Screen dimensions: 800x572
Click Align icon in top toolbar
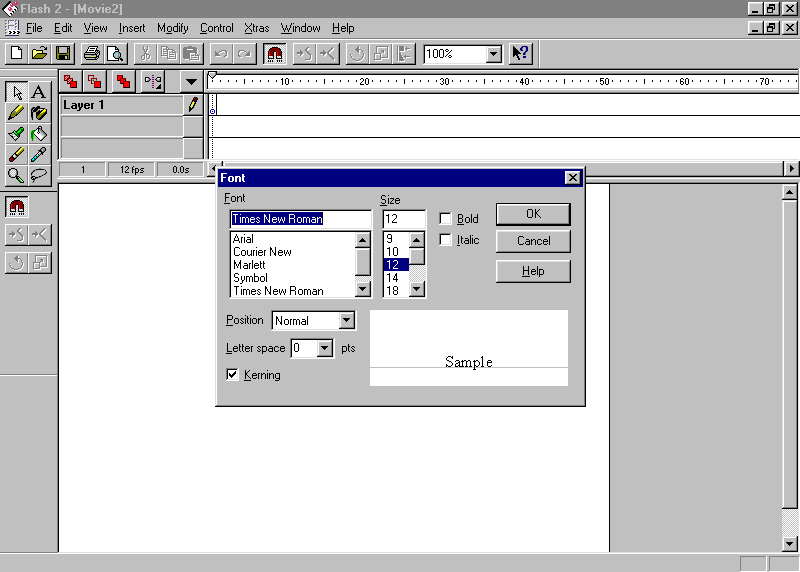coord(405,54)
